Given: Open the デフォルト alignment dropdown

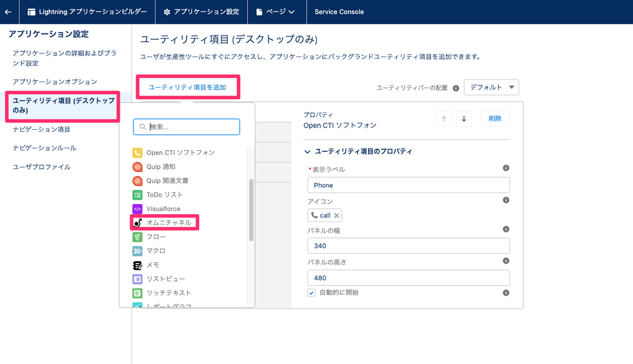Looking at the screenshot, I should tap(492, 87).
